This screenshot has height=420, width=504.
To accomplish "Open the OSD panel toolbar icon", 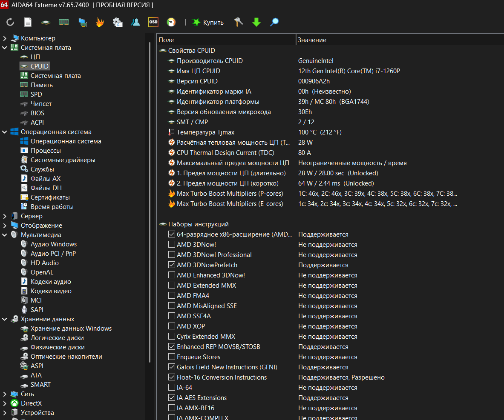I will 153,22.
